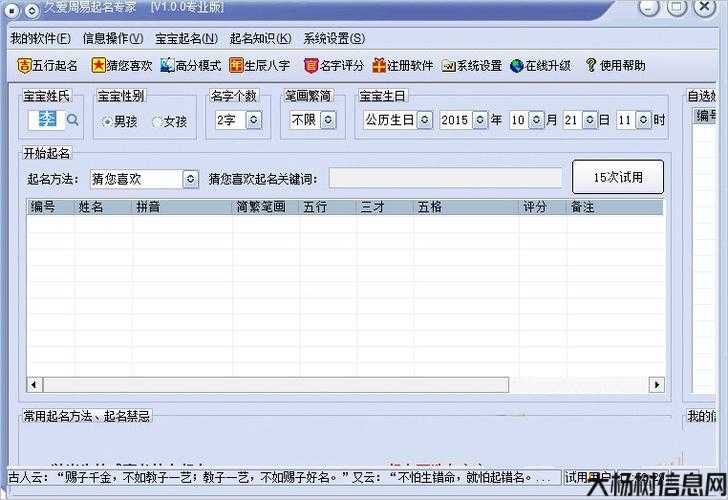
Task: Click the 简繁笔画 column header
Action: click(266, 207)
